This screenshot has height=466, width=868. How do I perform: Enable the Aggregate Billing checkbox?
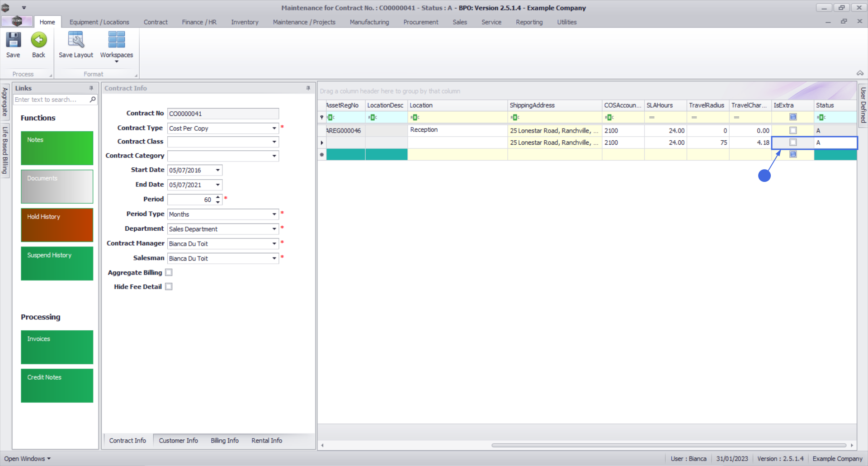[169, 272]
